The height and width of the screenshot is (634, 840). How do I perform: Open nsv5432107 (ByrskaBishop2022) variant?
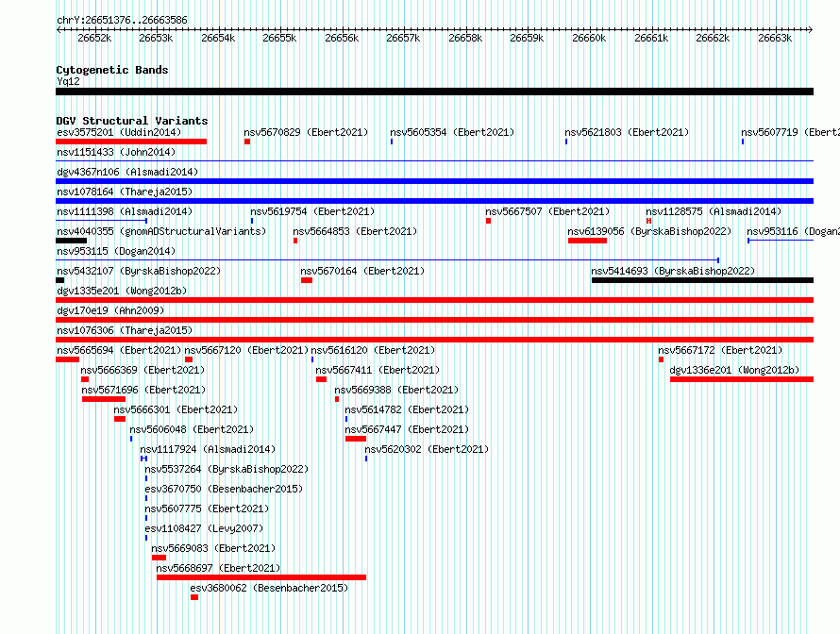[x=139, y=271]
